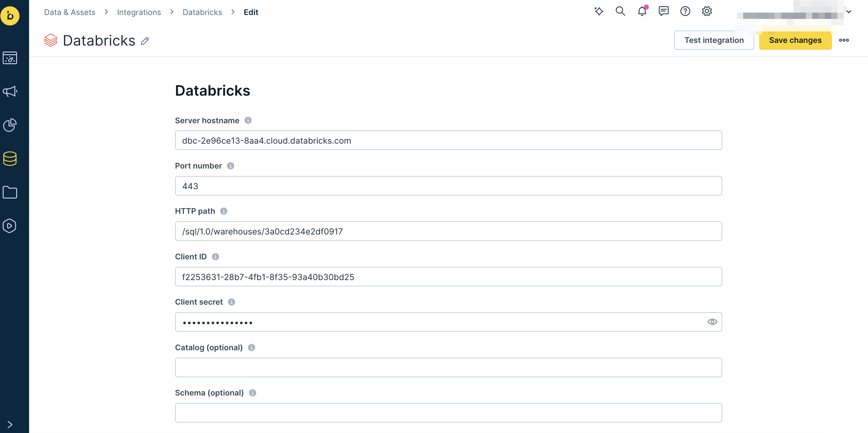
Task: Reveal the client secret with eye icon
Action: tap(712, 322)
